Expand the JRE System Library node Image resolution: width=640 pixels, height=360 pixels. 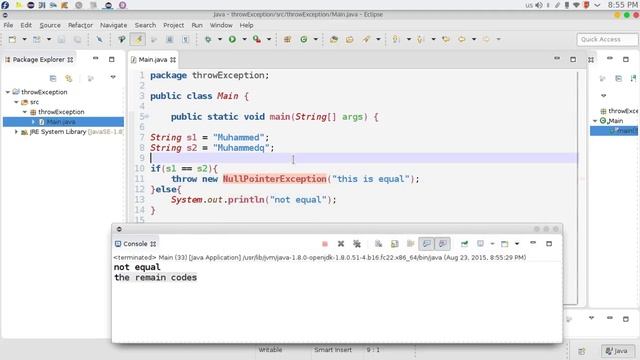(x=16, y=132)
